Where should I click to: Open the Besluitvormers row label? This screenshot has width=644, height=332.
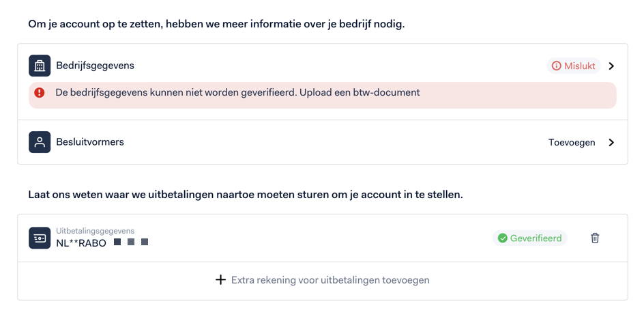[x=90, y=142]
